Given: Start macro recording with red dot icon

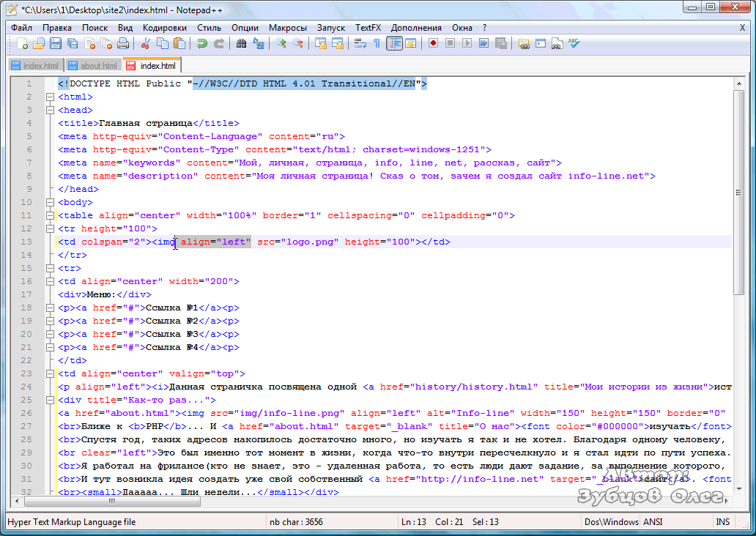Looking at the screenshot, I should coord(433,44).
